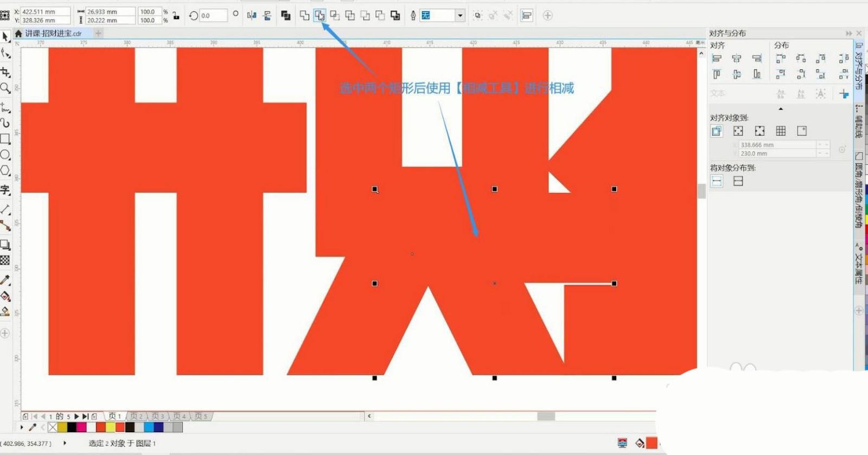
Task: Collapse the alignment options arrow
Action: [781, 109]
